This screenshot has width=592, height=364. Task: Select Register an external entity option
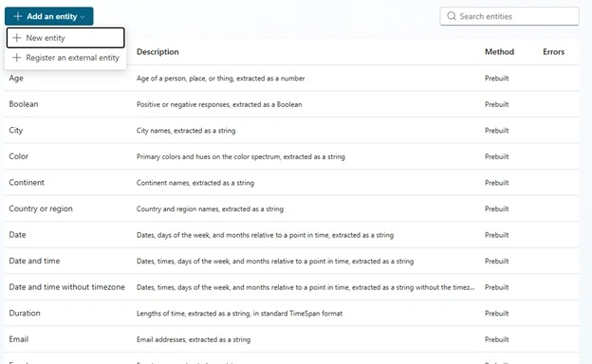65,58
